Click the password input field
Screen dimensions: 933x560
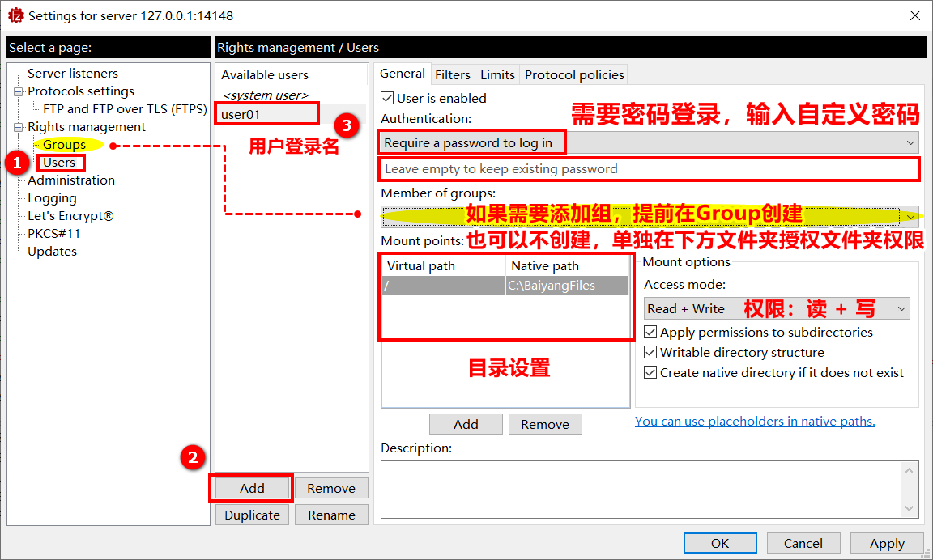(650, 169)
